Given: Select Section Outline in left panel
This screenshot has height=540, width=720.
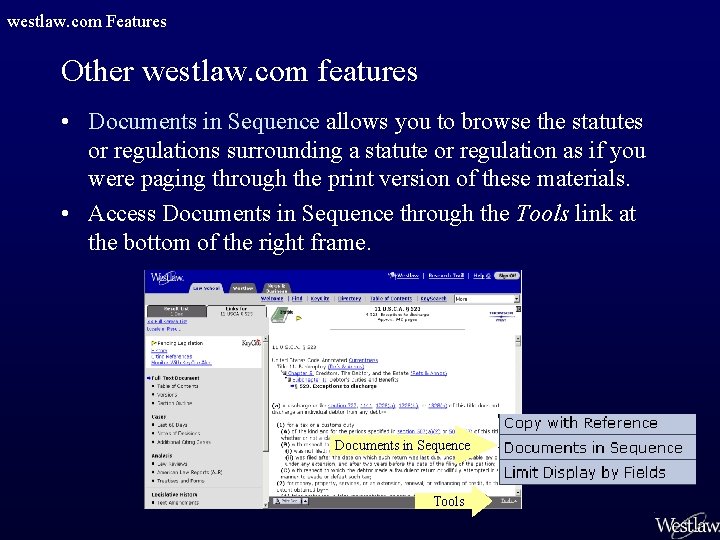Looking at the screenshot, I should pos(174,403).
